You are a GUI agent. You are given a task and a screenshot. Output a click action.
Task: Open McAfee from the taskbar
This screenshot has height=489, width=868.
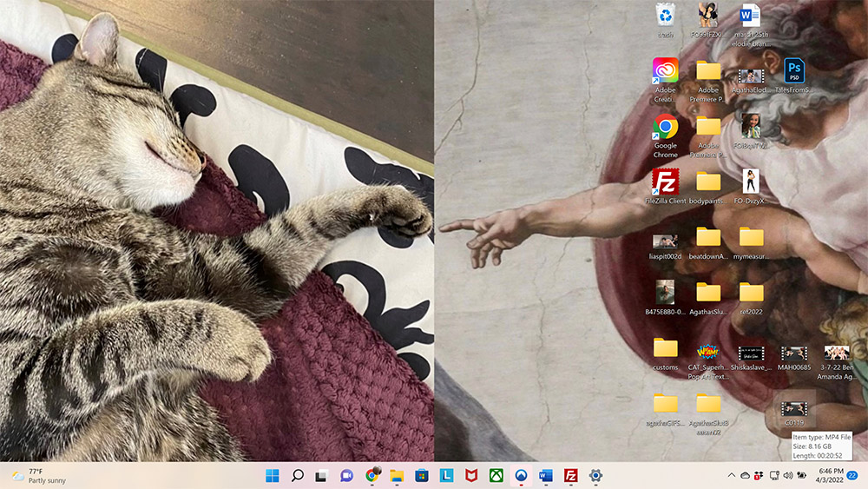pyautogui.click(x=471, y=475)
